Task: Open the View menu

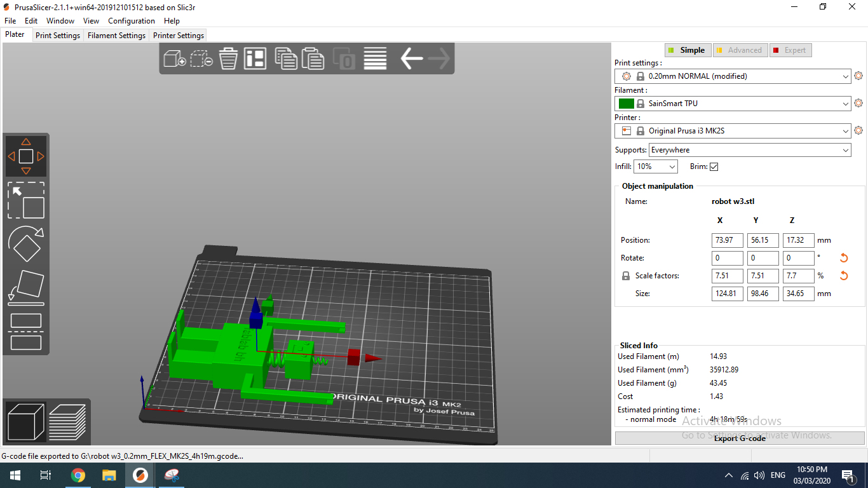Action: 91,21
